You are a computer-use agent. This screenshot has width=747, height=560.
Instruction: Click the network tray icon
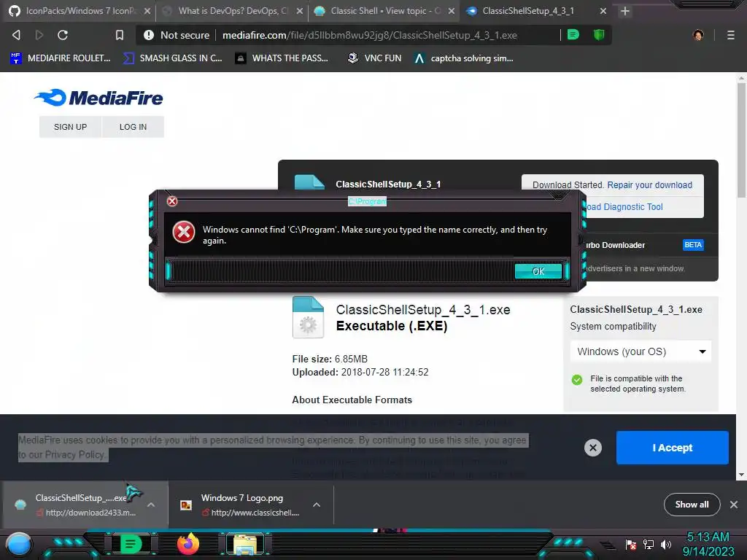pyautogui.click(x=649, y=544)
